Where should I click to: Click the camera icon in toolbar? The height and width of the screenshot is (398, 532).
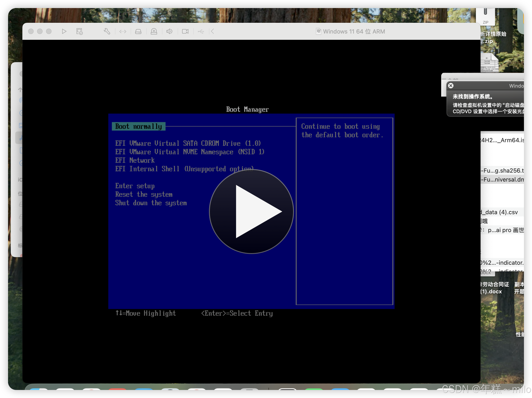point(185,32)
